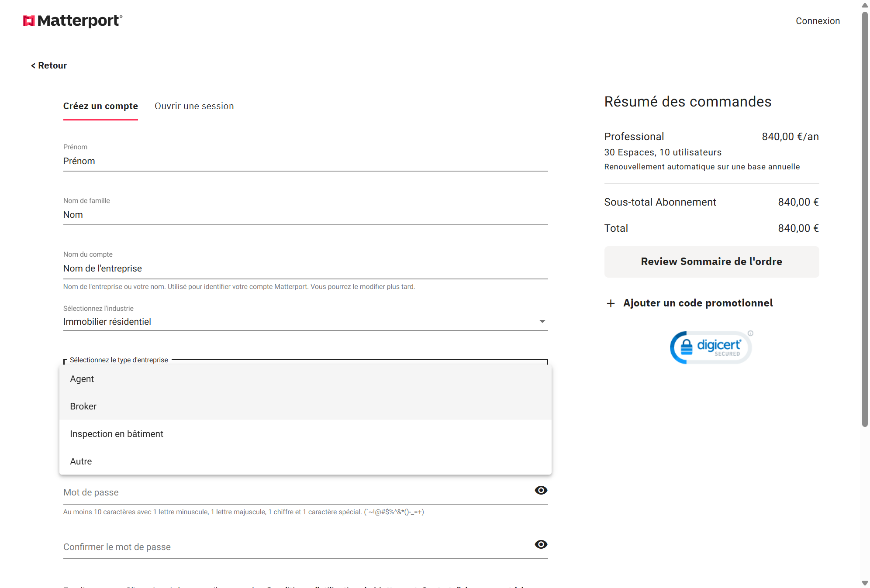Viewport: 870px width, 588px height.
Task: Show password using Mot de passe eye icon
Action: point(541,490)
